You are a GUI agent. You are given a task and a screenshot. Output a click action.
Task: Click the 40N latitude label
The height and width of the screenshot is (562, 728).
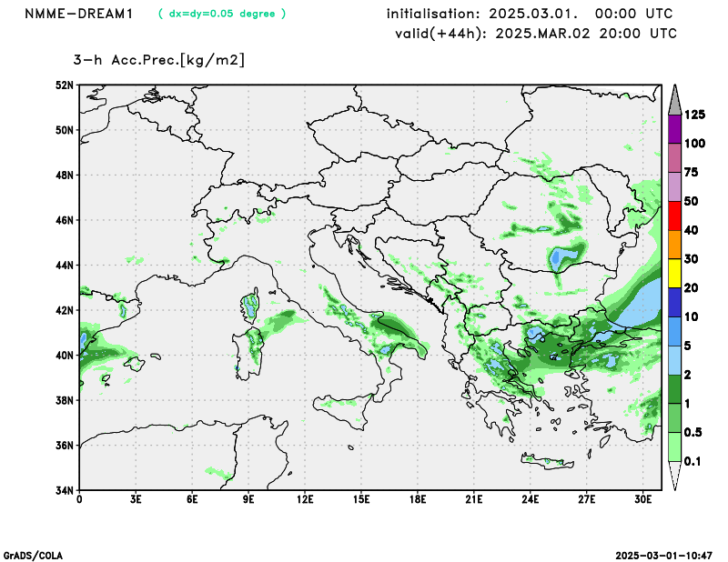[65, 356]
